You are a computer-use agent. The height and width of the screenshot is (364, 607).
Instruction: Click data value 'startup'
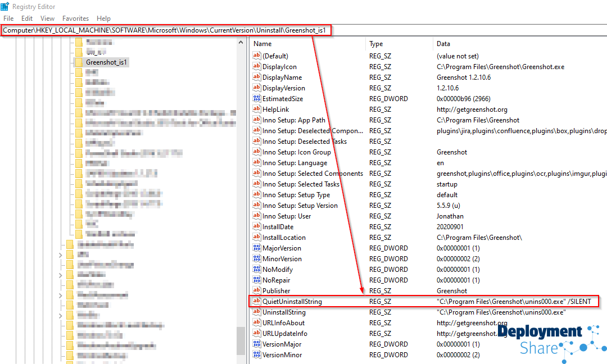[x=447, y=184]
